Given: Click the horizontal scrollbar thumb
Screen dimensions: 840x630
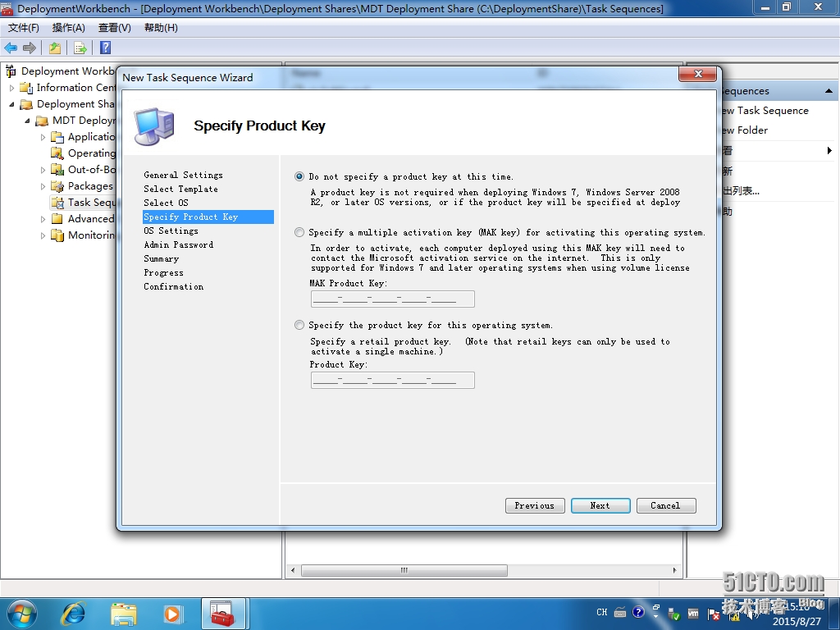Looking at the screenshot, I should [x=404, y=571].
